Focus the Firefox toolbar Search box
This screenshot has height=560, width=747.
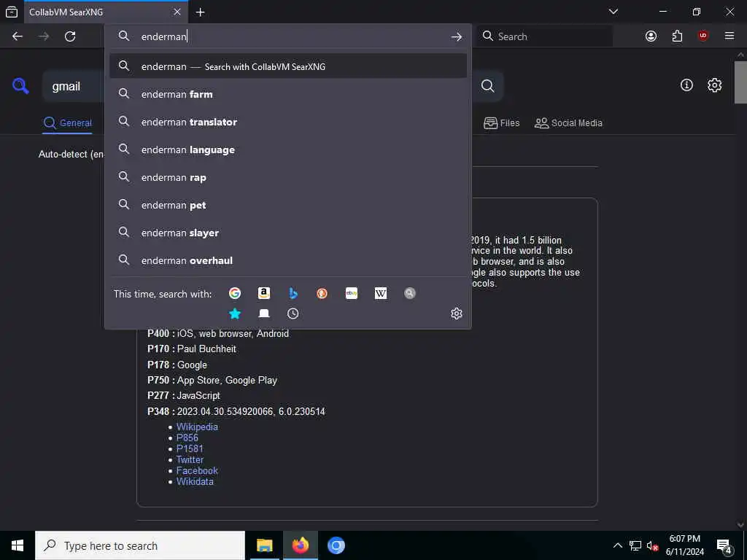544,36
